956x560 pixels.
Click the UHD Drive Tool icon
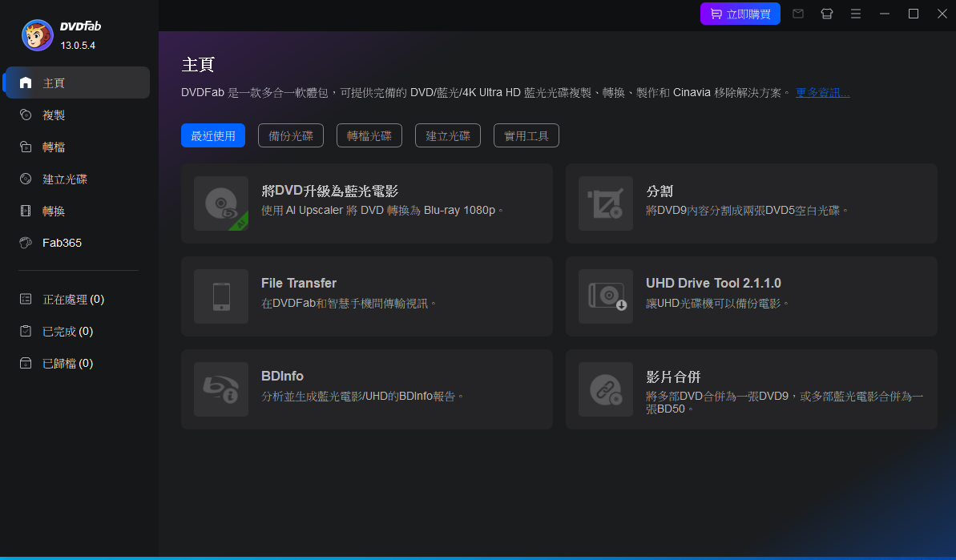[606, 296]
